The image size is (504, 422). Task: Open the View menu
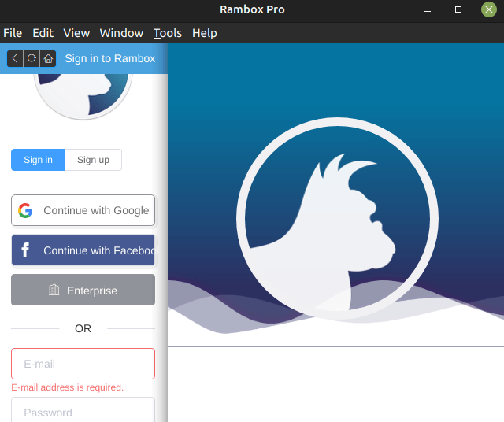click(x=76, y=33)
